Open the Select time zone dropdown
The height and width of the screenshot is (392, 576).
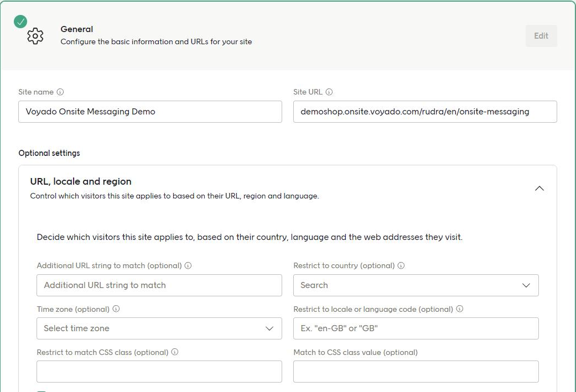pyautogui.click(x=159, y=328)
